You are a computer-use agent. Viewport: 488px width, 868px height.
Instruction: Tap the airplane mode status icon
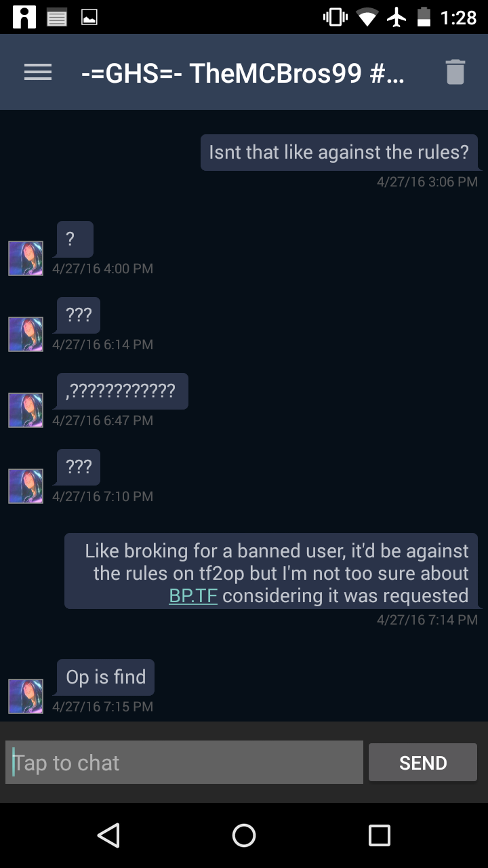pos(396,17)
